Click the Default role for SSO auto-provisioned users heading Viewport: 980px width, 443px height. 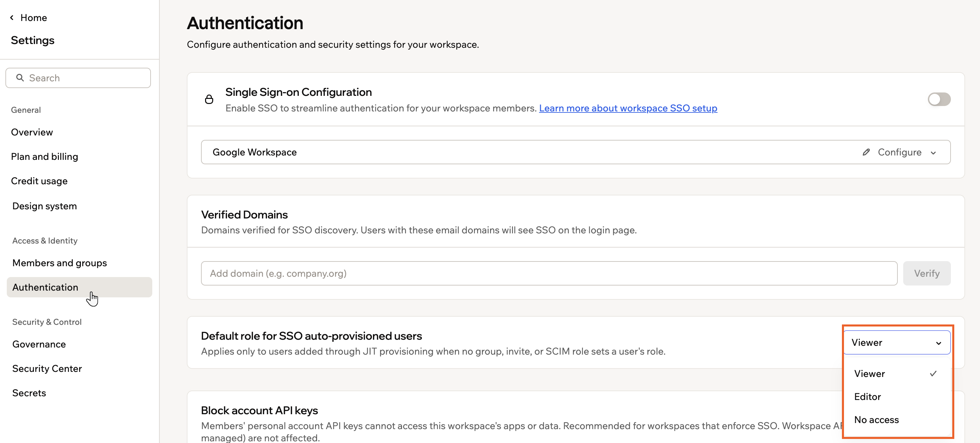tap(311, 336)
